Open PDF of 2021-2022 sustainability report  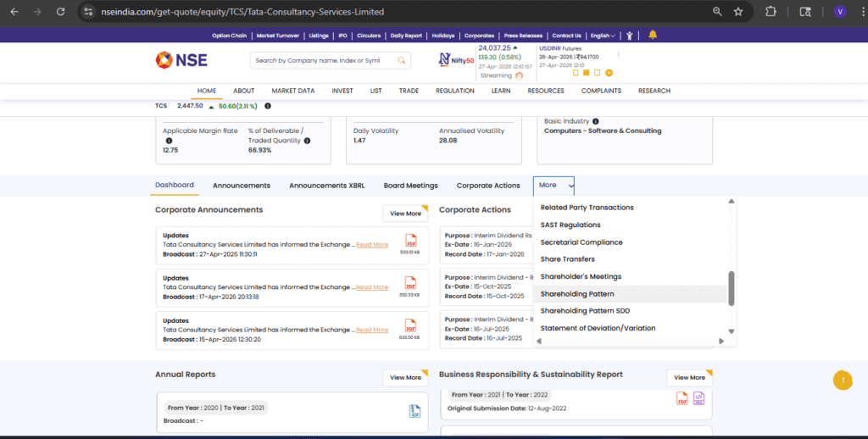click(x=682, y=398)
